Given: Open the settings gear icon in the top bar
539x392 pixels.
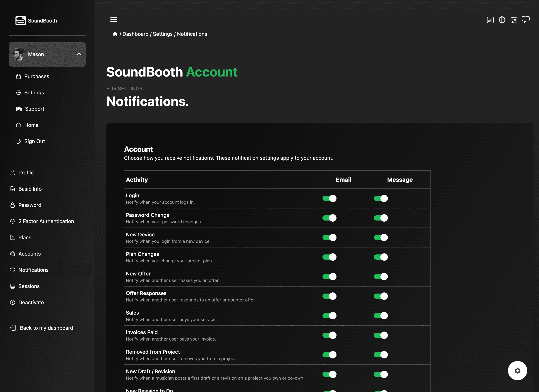Looking at the screenshot, I should pyautogui.click(x=502, y=20).
